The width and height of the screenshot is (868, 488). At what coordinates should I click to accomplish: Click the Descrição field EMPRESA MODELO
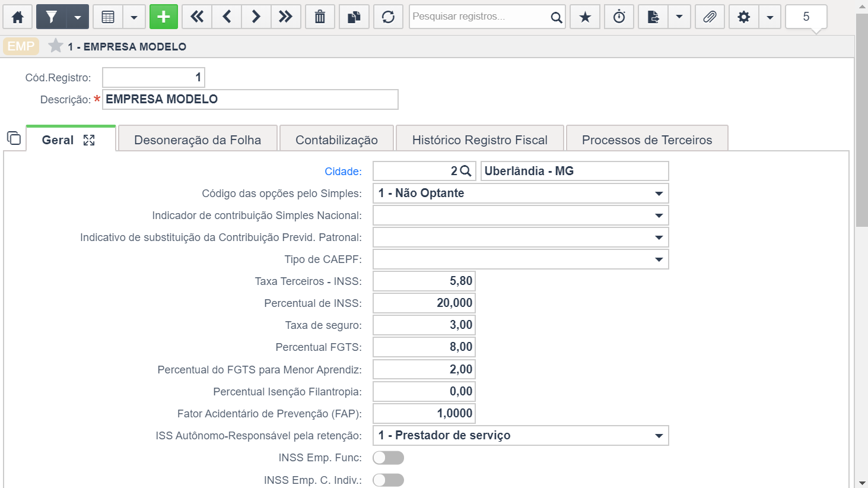pyautogui.click(x=250, y=99)
